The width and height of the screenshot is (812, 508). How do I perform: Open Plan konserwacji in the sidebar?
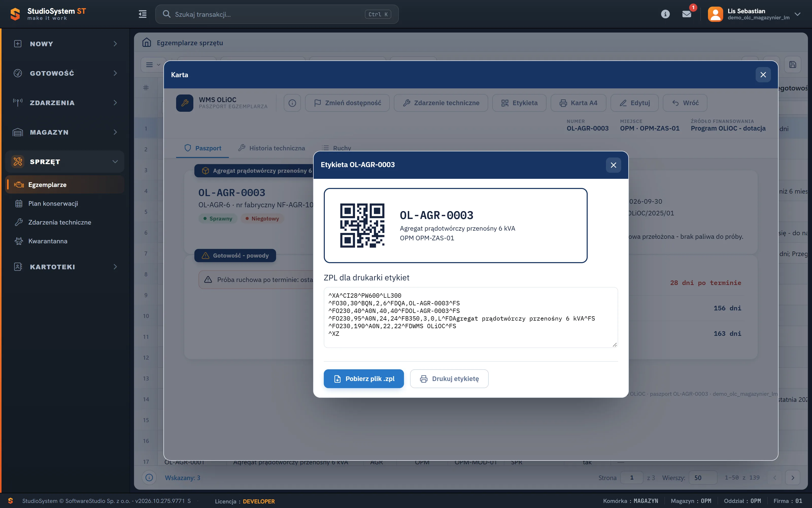click(65, 203)
